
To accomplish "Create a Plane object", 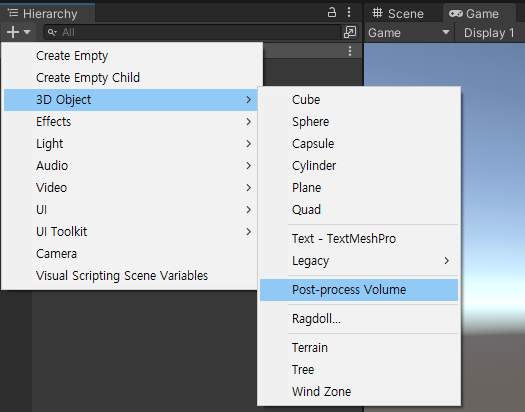I will point(359,188).
